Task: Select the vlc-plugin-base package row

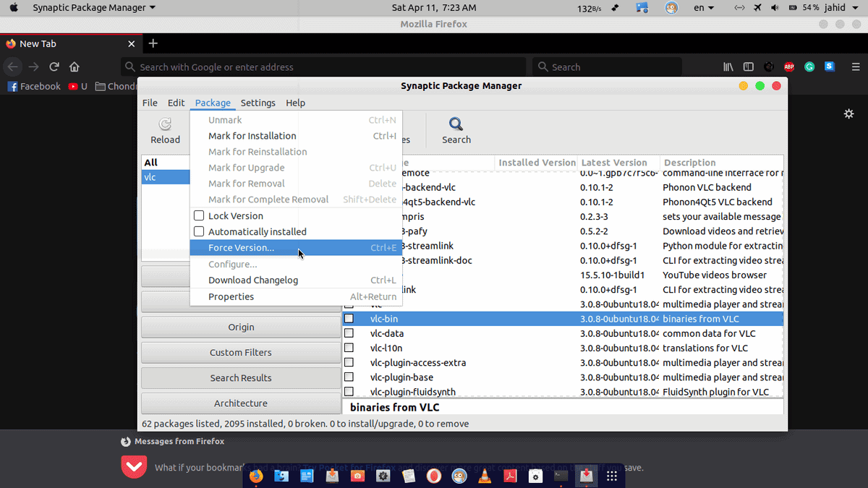Action: pyautogui.click(x=563, y=377)
